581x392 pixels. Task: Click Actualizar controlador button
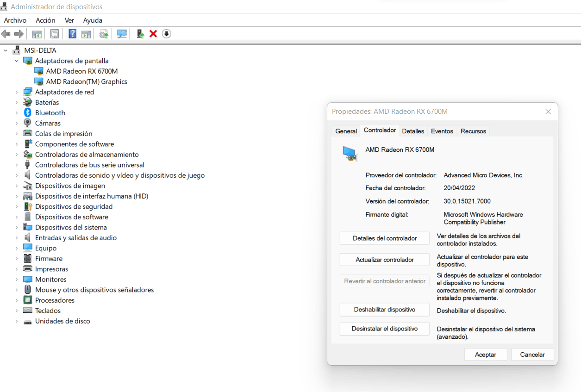[385, 260]
